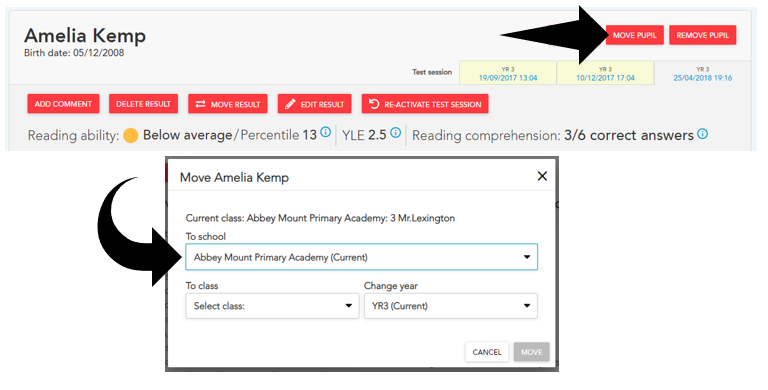Open the 25/04/2018 19:16 test session tab

(x=702, y=73)
